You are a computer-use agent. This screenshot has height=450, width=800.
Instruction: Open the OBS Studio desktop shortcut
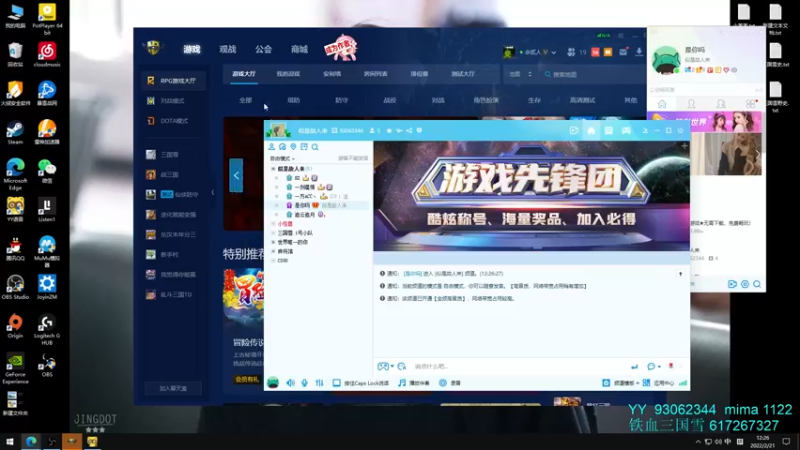[x=15, y=287]
